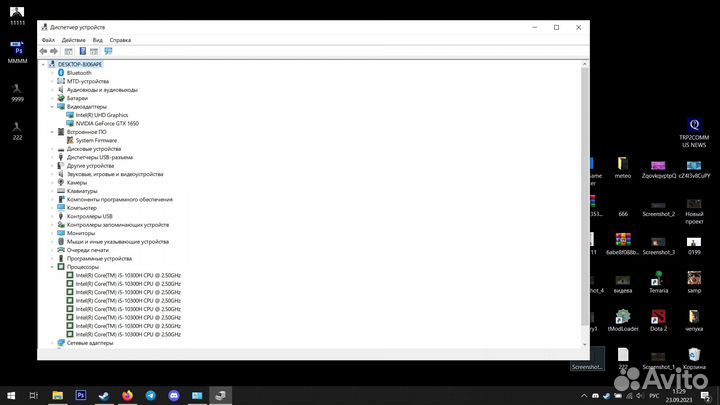Expand the Bluetooth category
This screenshot has height=405, width=720.
(x=52, y=73)
